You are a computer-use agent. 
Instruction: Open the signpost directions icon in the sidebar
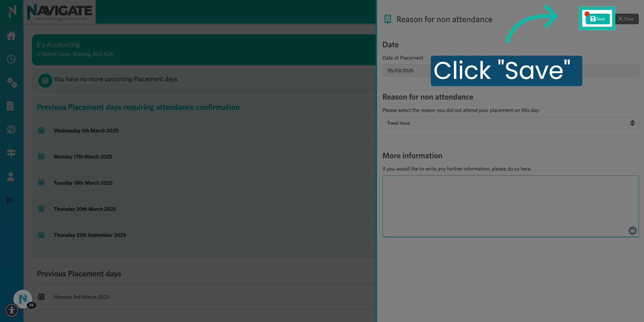(11, 153)
